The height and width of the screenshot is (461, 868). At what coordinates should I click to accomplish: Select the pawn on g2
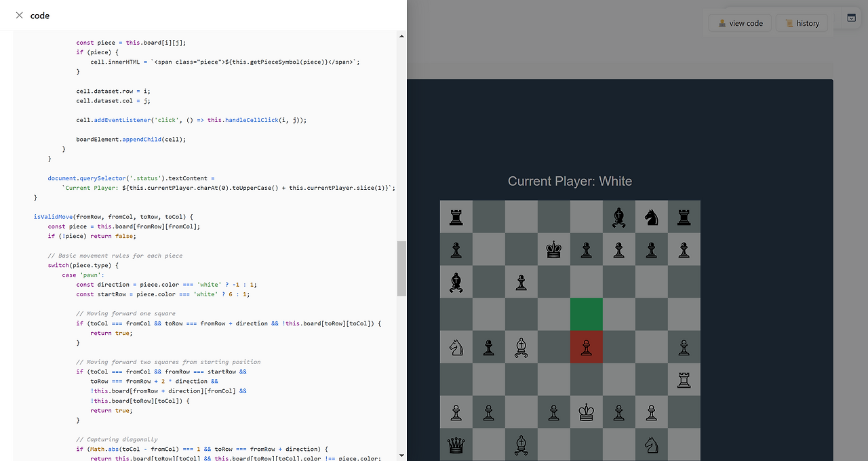click(x=652, y=412)
